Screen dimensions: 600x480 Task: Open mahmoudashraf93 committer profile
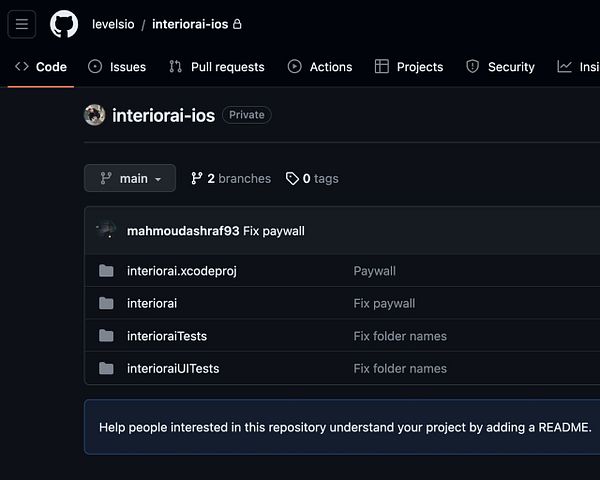[183, 231]
